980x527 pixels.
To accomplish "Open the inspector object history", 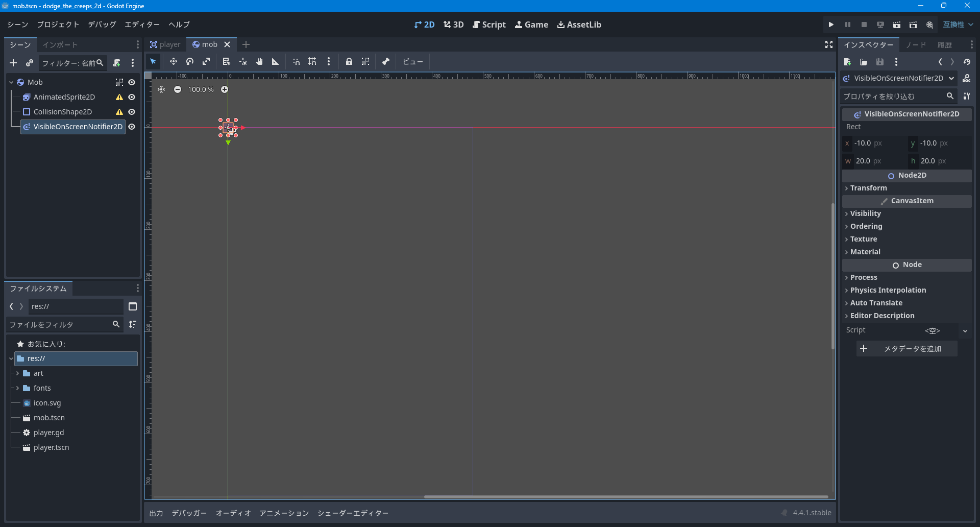I will click(967, 62).
